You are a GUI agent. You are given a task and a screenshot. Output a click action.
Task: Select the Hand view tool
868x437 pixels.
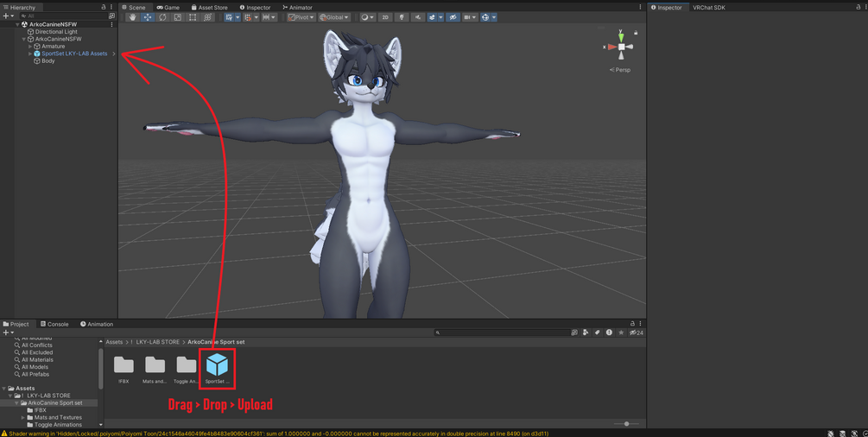click(132, 17)
